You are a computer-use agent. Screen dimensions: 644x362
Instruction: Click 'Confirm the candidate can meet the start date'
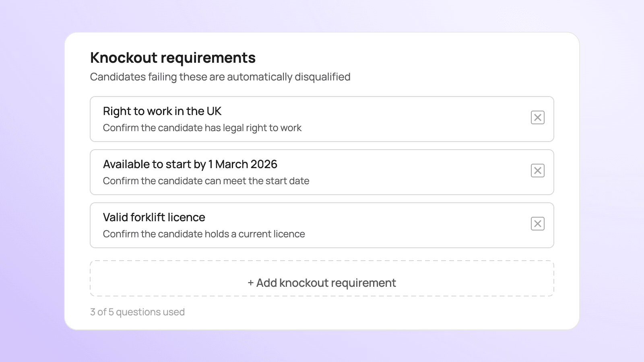pyautogui.click(x=206, y=181)
